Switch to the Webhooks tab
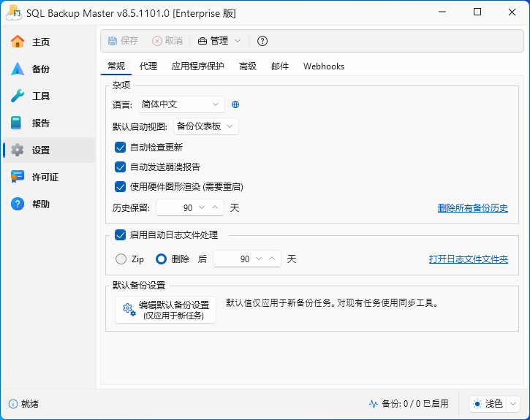The image size is (530, 420). 324,66
